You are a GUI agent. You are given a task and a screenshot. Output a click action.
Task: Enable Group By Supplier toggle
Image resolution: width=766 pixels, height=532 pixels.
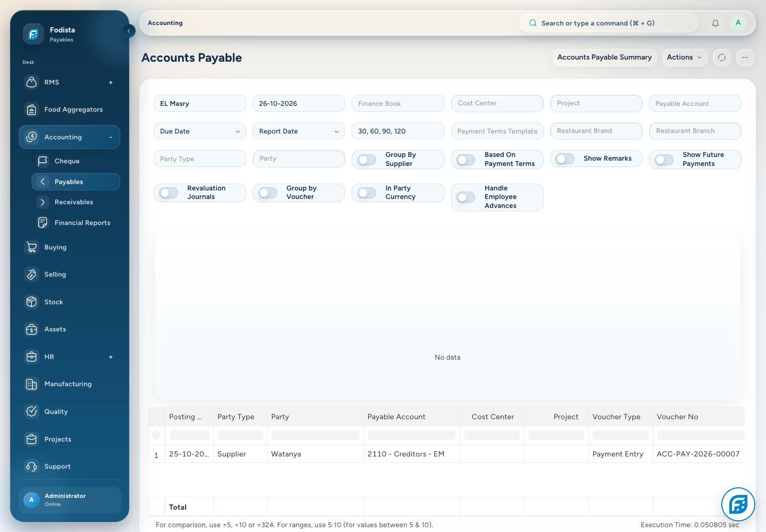coord(367,160)
